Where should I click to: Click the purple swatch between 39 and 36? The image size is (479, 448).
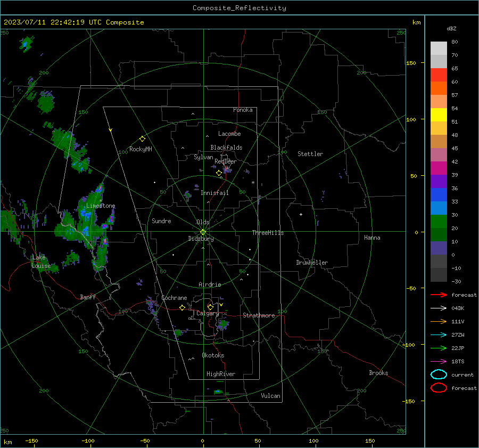(439, 181)
